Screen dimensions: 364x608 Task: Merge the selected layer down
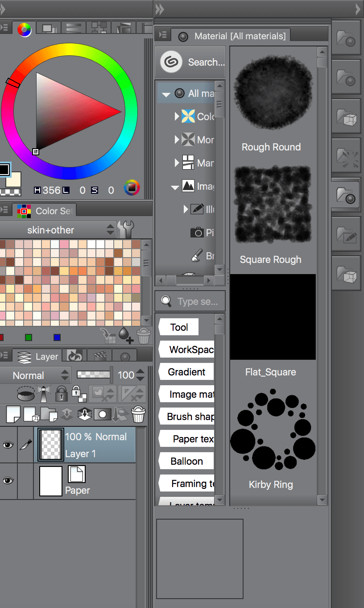click(x=84, y=414)
